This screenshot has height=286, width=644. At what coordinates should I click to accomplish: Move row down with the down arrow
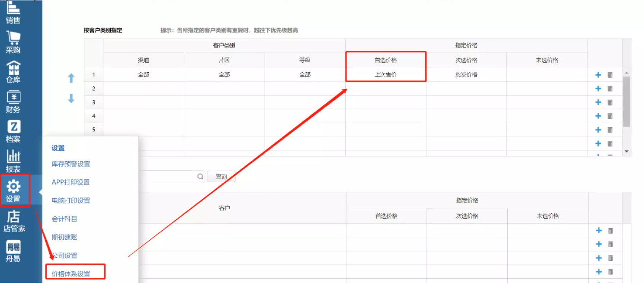pos(71,99)
